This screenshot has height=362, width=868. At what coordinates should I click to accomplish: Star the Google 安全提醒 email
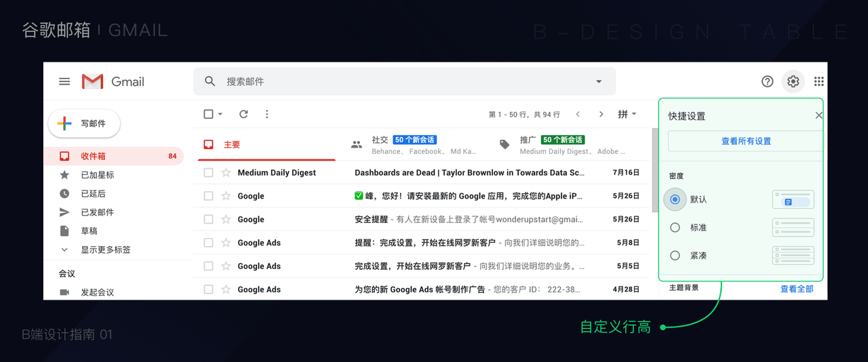(226, 220)
